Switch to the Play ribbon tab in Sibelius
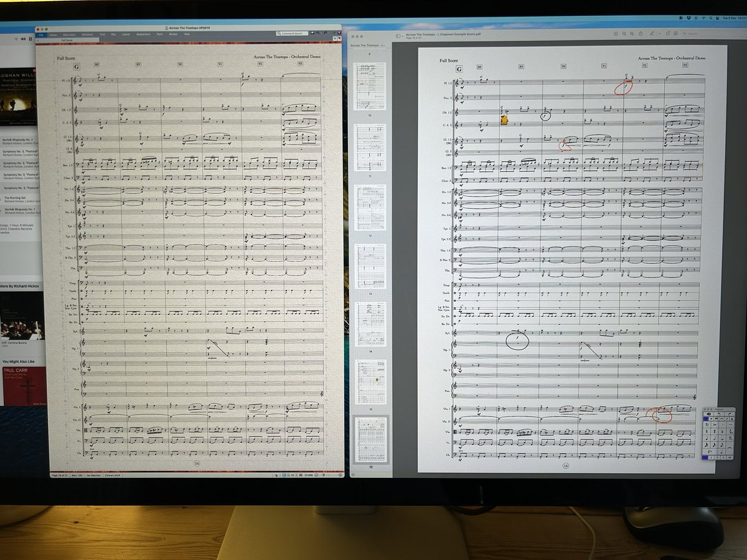Viewport: 747px width, 560px height. click(x=113, y=34)
